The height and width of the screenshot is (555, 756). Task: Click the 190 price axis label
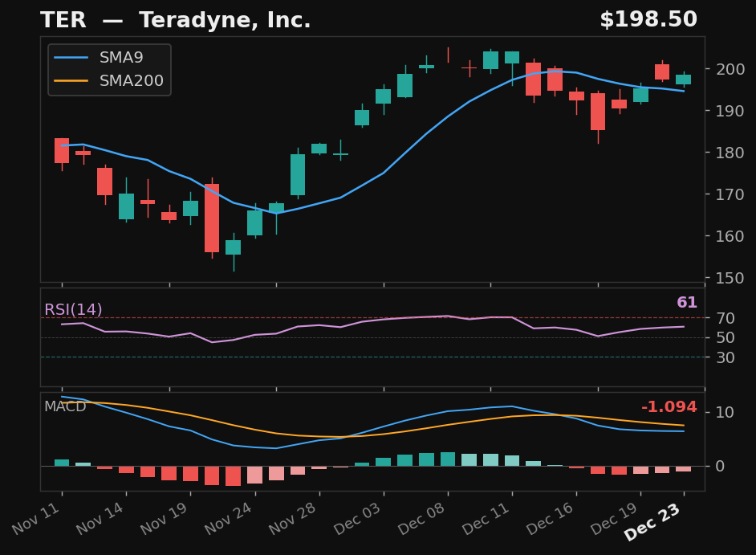(730, 111)
